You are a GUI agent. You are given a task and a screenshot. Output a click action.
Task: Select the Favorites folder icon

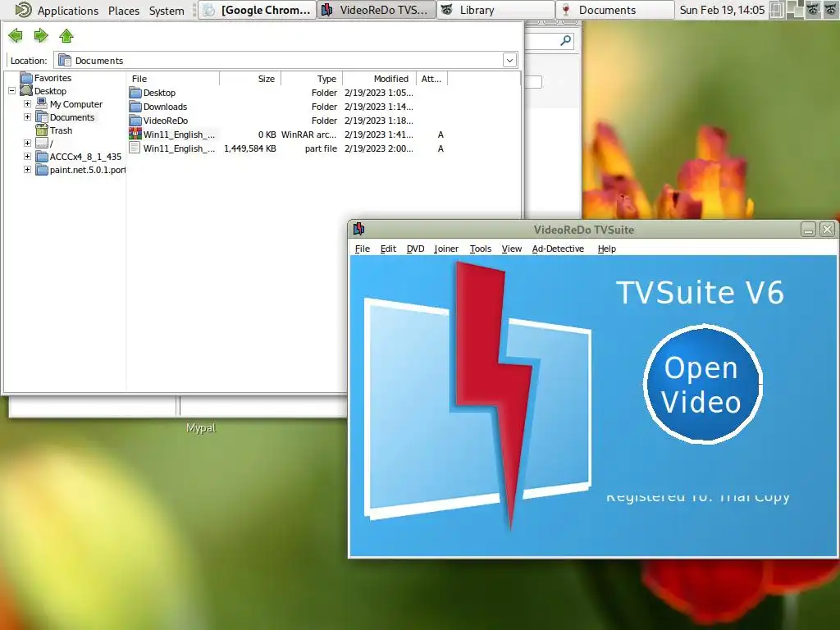(x=26, y=78)
